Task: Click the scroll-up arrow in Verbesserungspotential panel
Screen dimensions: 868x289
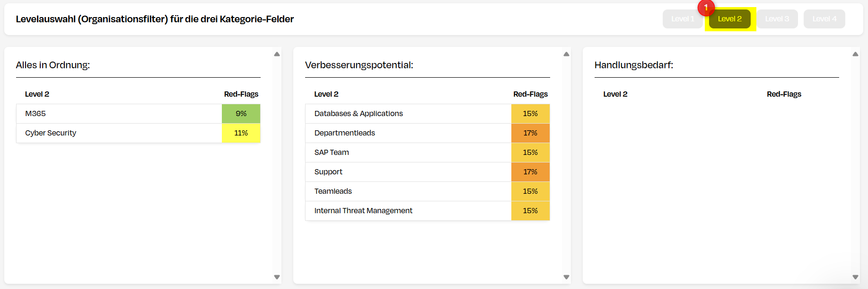Action: point(566,54)
